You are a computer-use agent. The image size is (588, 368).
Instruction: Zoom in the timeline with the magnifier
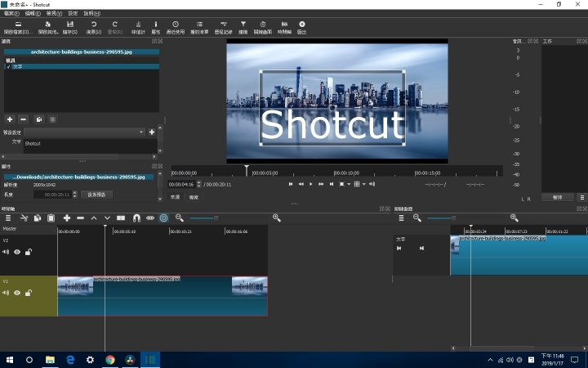coord(277,218)
